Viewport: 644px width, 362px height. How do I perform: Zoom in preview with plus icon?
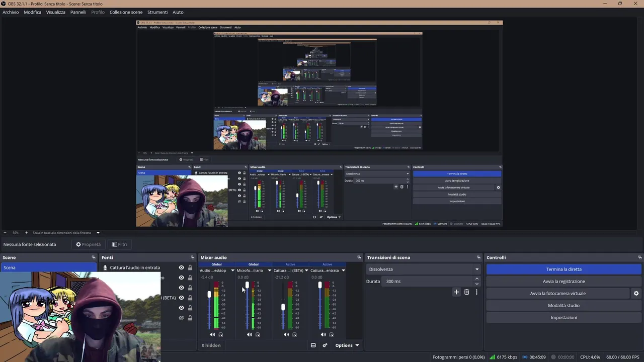point(27,233)
